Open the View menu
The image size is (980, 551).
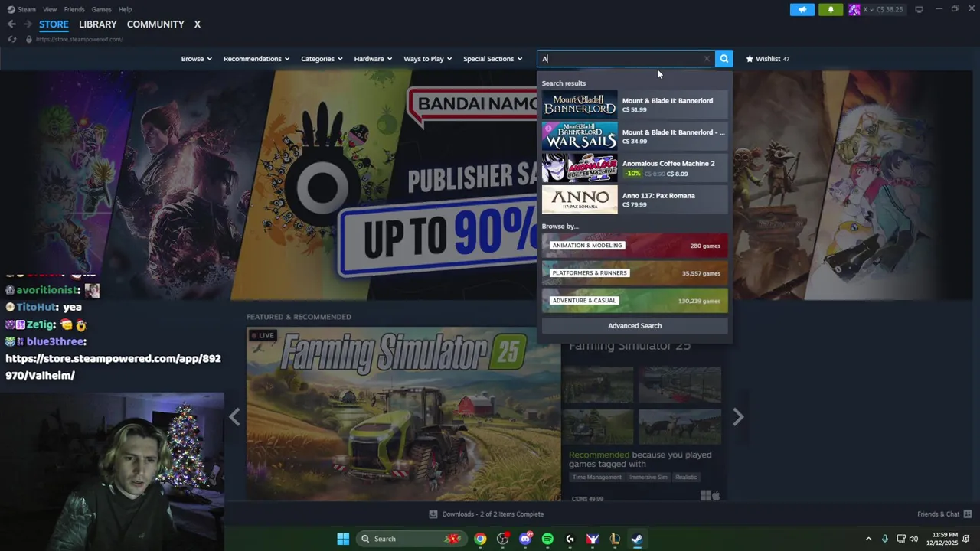50,9
